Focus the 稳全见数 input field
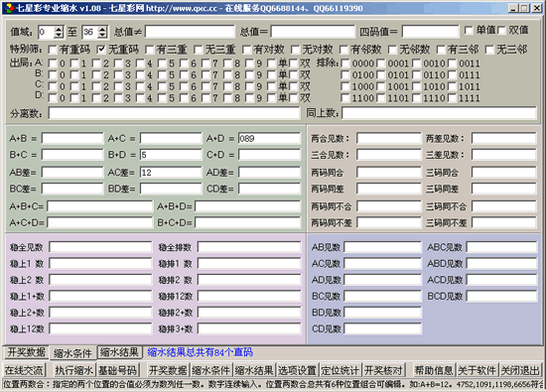This screenshot has width=546, height=392. [x=100, y=247]
